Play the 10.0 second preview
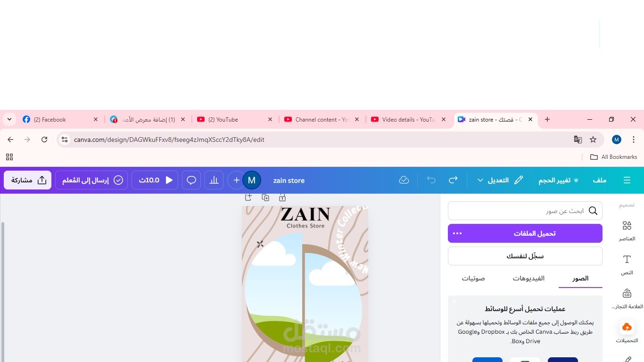This screenshot has width=644, height=362. (155, 180)
